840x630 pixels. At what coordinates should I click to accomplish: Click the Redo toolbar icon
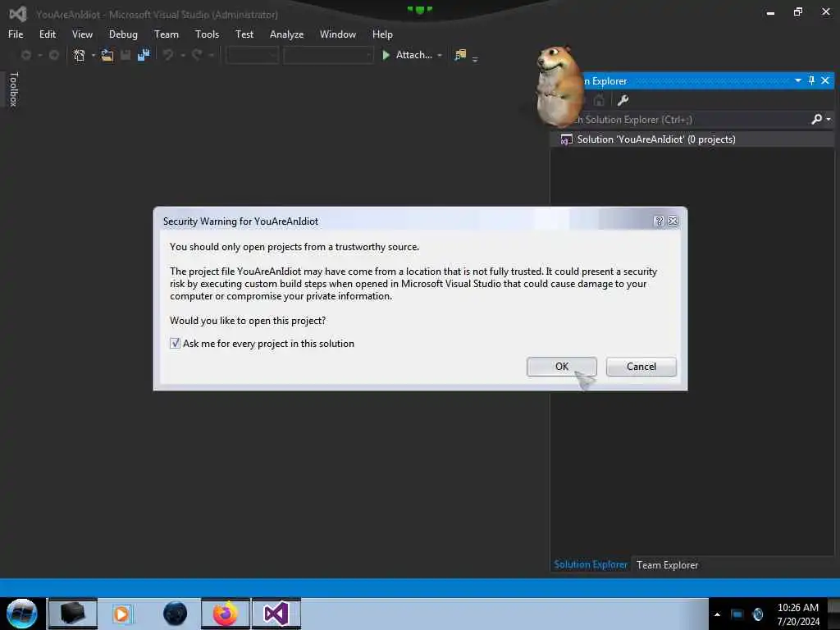point(197,55)
